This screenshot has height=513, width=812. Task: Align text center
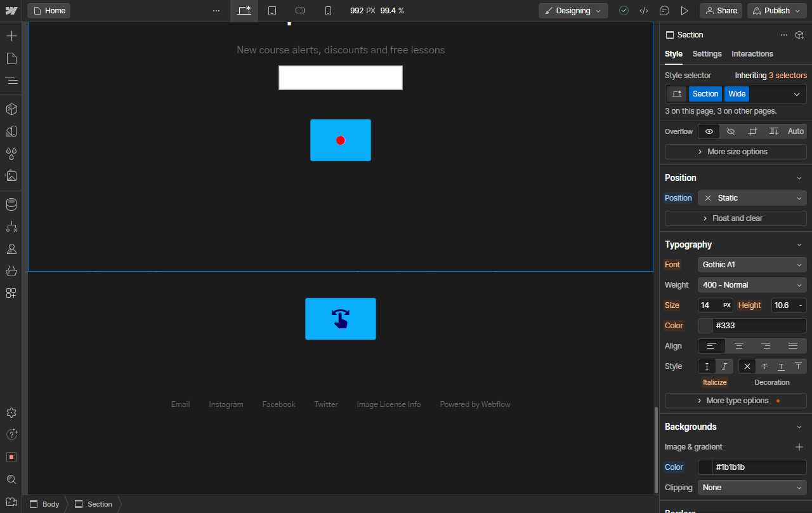click(739, 346)
